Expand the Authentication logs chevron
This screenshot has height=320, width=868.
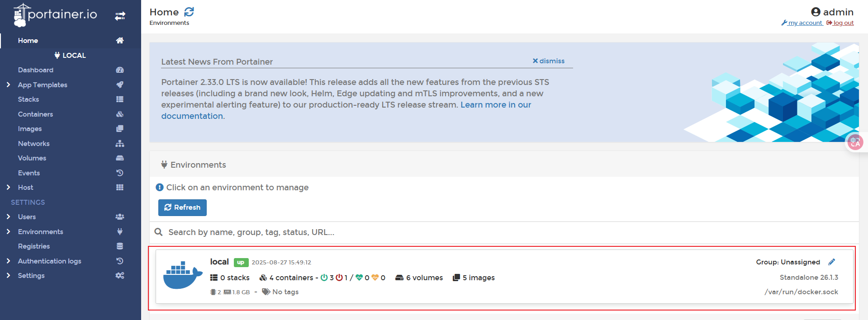(8, 261)
